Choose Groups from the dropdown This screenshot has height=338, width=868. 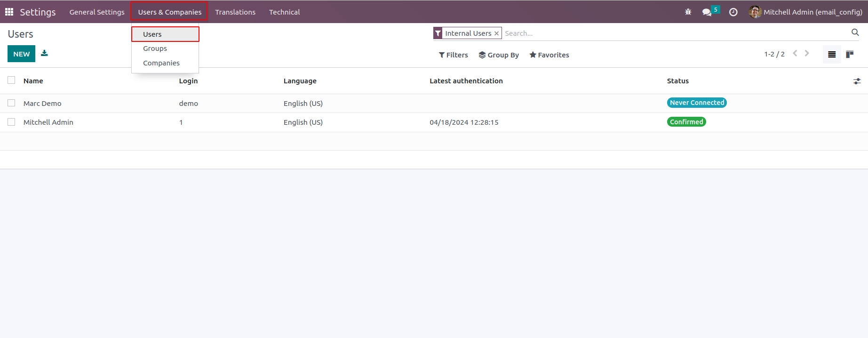[165, 48]
